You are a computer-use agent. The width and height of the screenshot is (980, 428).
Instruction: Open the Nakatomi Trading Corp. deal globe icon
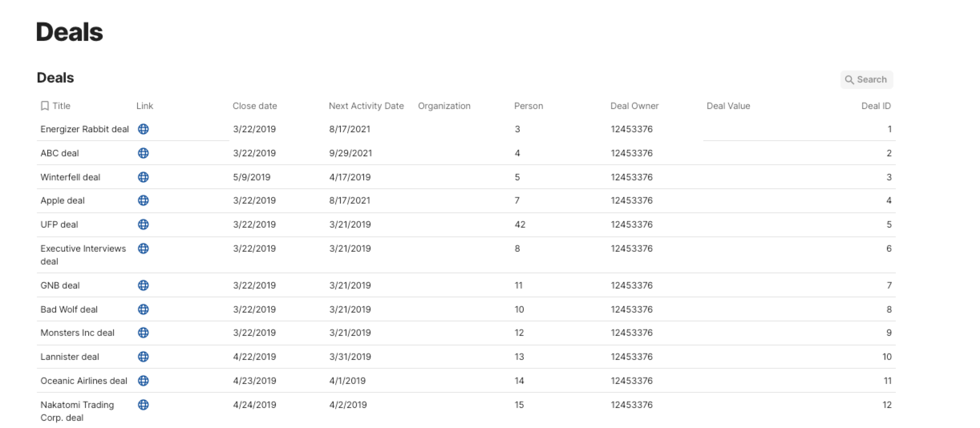(x=143, y=405)
